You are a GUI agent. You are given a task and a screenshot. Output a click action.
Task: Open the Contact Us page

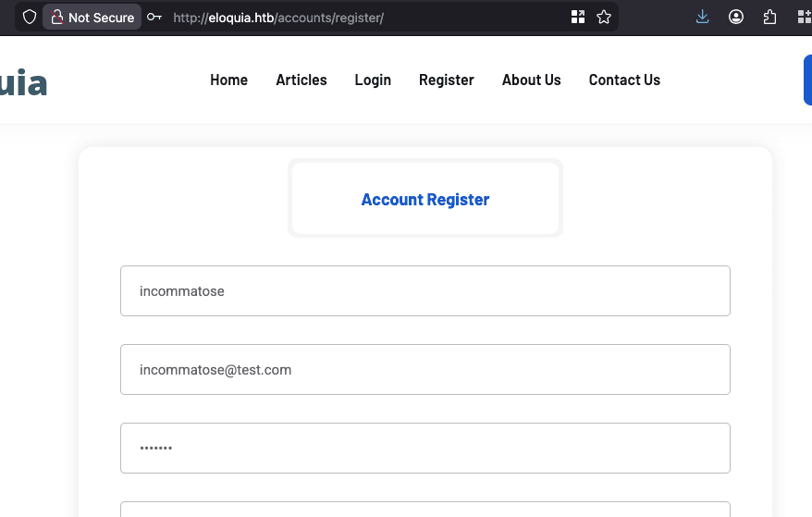pos(624,80)
